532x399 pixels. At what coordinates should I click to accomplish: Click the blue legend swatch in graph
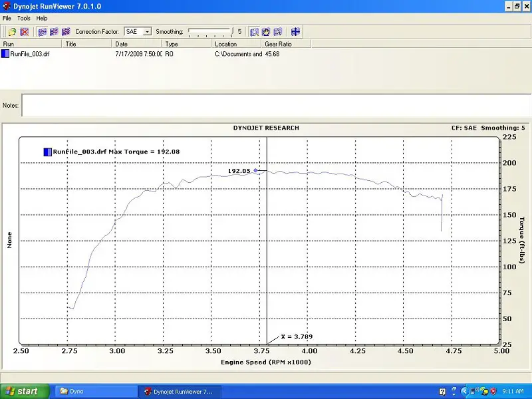pyautogui.click(x=47, y=152)
